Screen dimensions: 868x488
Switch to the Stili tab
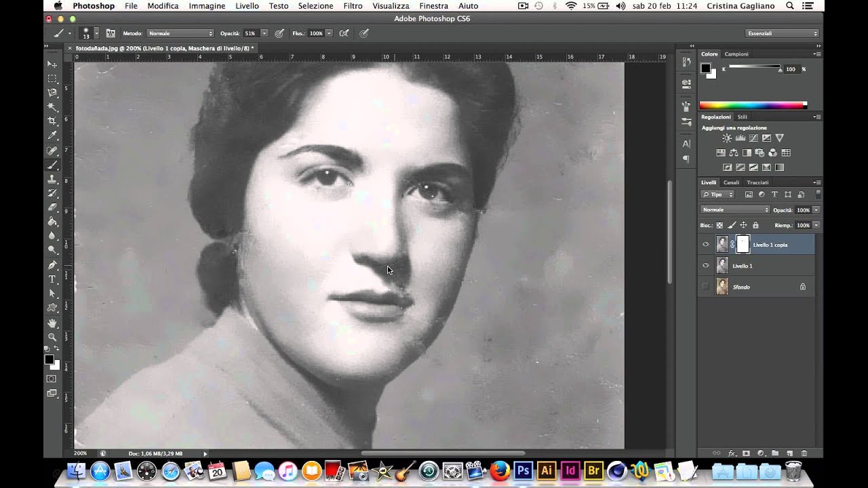742,117
